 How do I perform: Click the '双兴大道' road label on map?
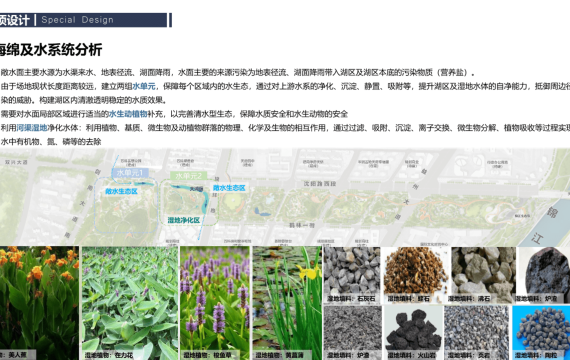point(16,162)
